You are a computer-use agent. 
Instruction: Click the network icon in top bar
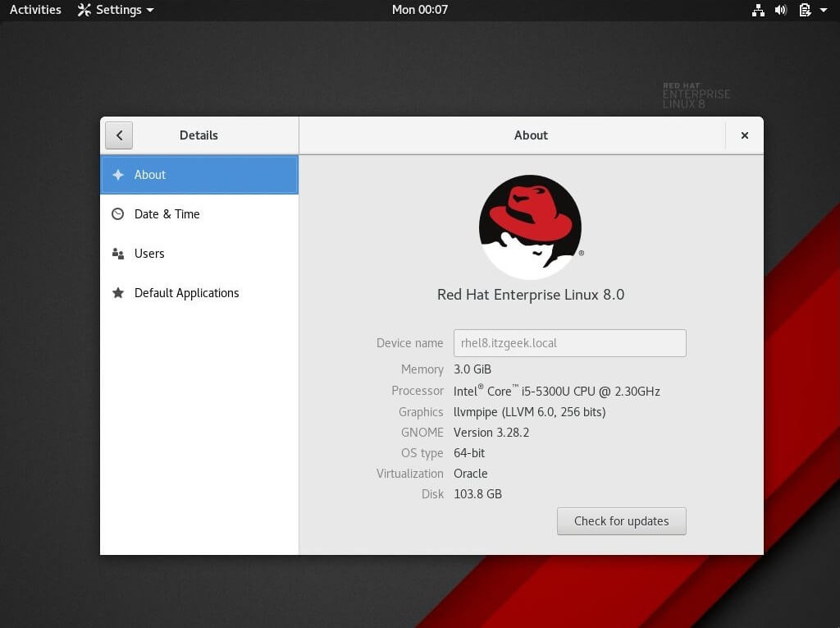point(758,10)
